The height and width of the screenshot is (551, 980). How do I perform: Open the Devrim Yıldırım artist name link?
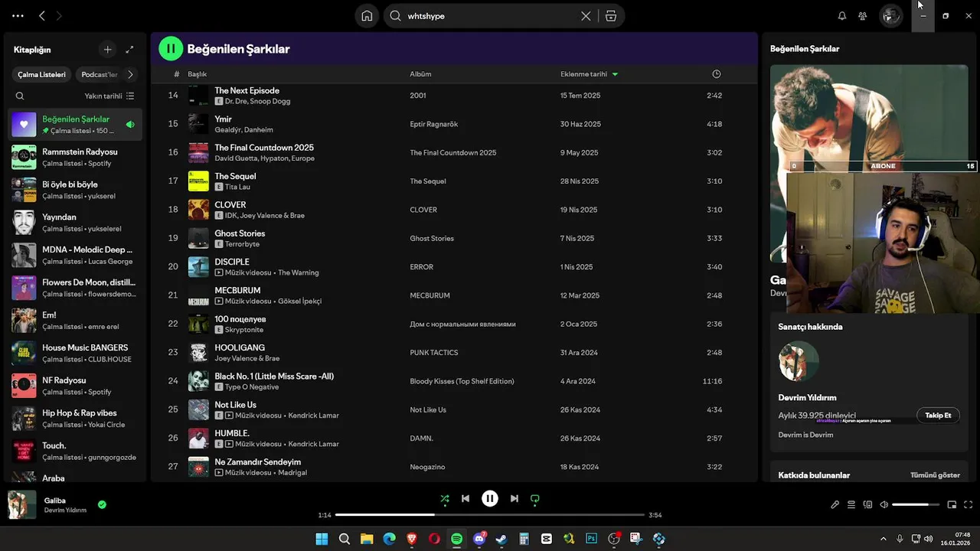coord(807,398)
